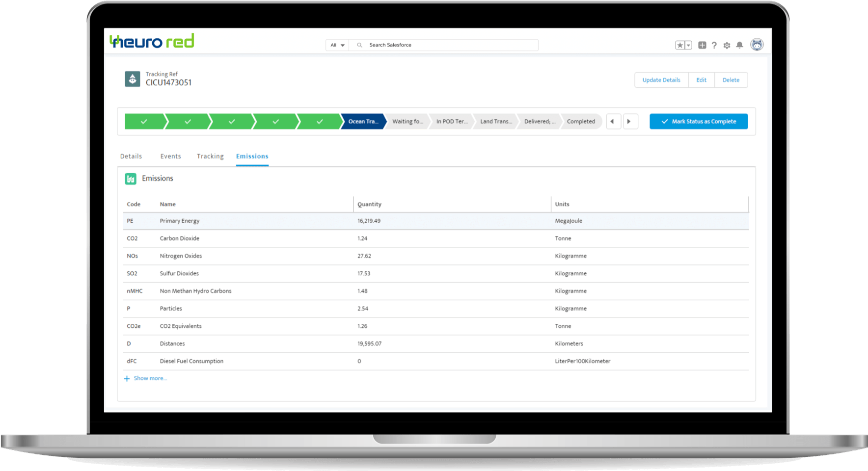This screenshot has width=868, height=471.
Task: Click the Emissions panel icon
Action: pos(131,179)
